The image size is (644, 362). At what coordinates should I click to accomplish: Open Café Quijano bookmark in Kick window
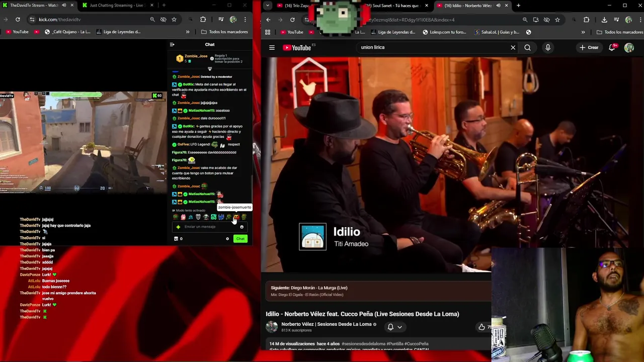coord(67,32)
